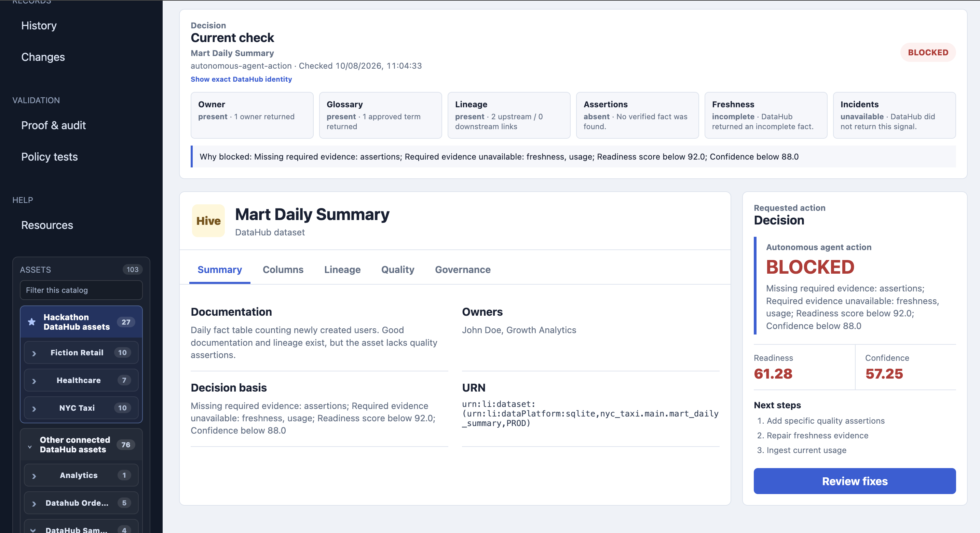Open Policy tests page
980x533 pixels.
click(50, 157)
